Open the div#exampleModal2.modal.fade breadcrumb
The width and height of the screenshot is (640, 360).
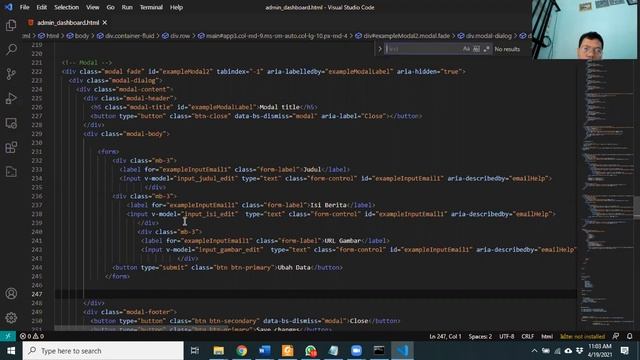(x=402, y=36)
